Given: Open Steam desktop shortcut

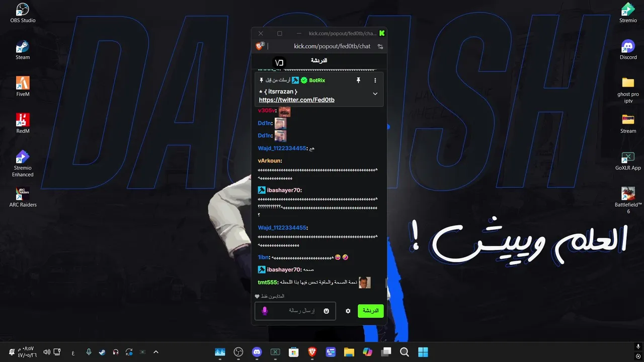Looking at the screenshot, I should [x=23, y=50].
